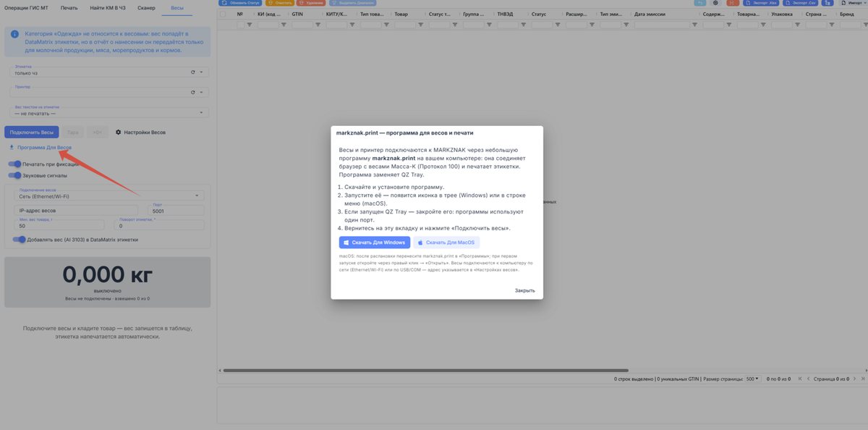Click the orange Очистить toolbar button
The image size is (868, 430).
tap(280, 3)
